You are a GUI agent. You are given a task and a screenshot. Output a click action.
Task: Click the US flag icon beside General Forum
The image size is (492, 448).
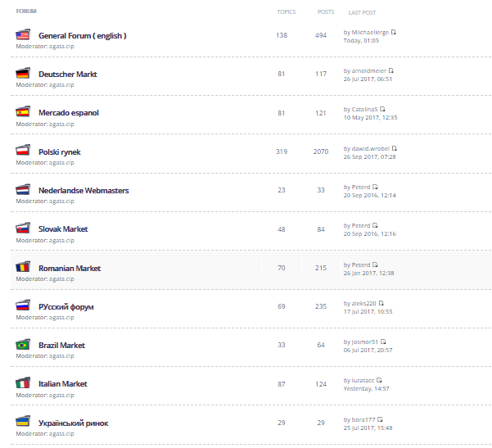point(23,34)
